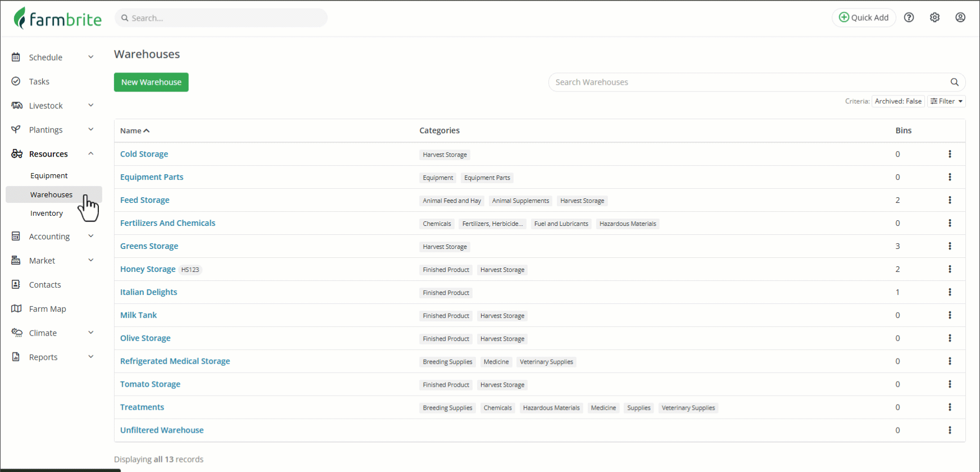This screenshot has width=980, height=472.
Task: Click the Quick Add button
Action: (x=864, y=17)
